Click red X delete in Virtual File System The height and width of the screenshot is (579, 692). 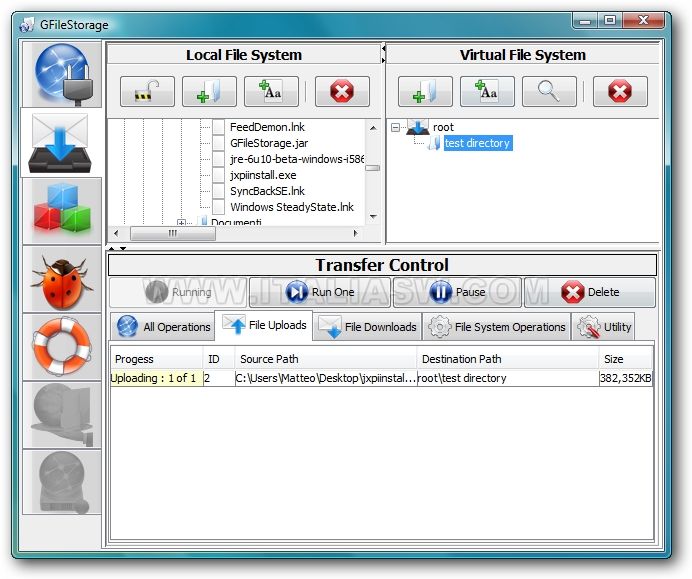(620, 91)
